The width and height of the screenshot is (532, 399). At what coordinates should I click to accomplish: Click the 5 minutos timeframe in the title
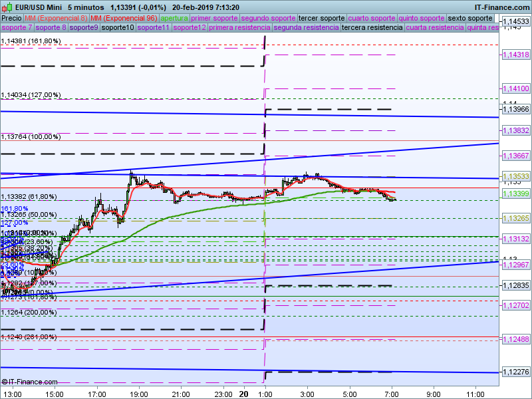point(86,7)
